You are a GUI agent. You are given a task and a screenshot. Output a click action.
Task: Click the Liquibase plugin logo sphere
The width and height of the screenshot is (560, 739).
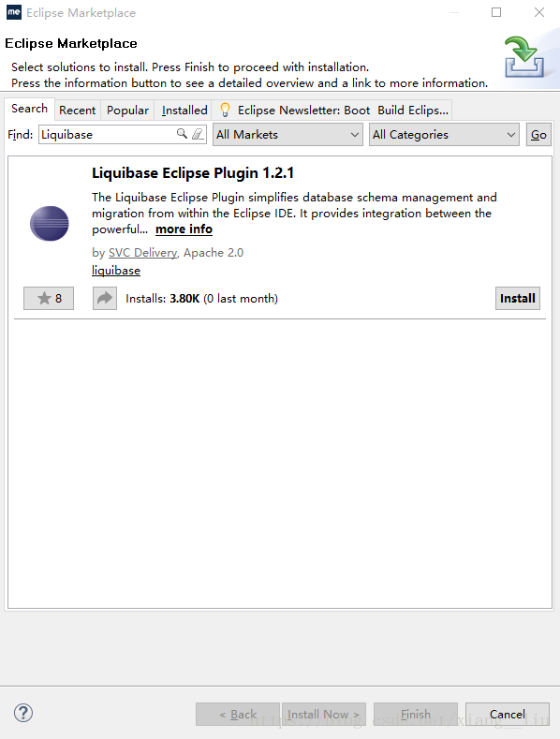click(x=49, y=224)
